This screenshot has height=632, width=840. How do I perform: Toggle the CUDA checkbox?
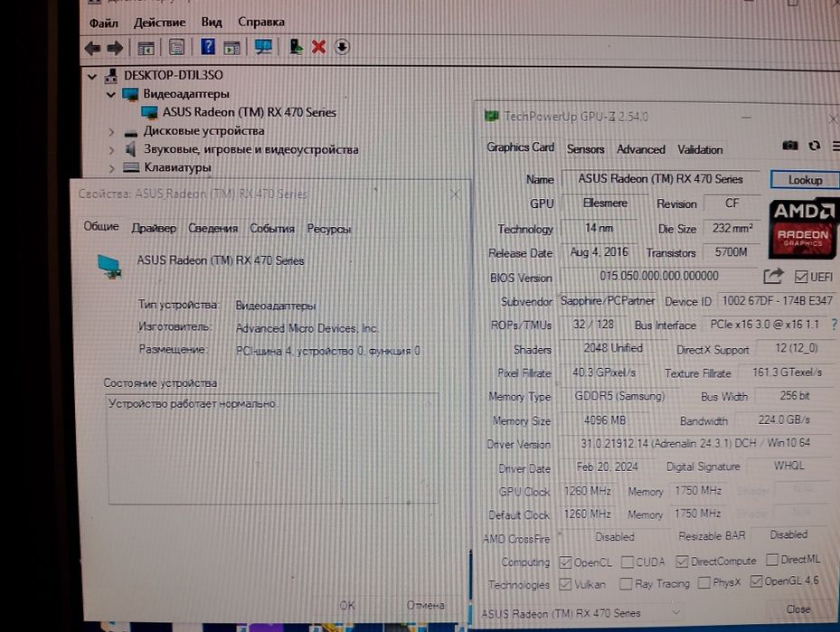click(x=627, y=561)
